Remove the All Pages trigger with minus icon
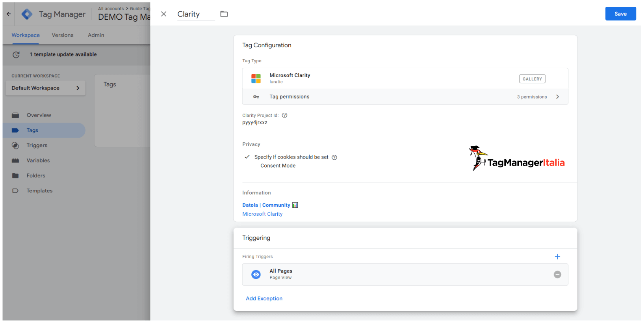The image size is (644, 323). pyautogui.click(x=557, y=274)
